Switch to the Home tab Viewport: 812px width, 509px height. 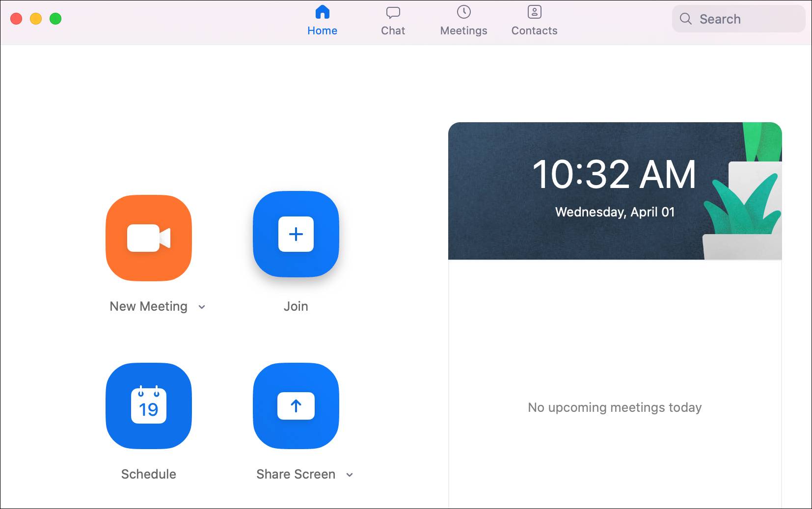[322, 21]
